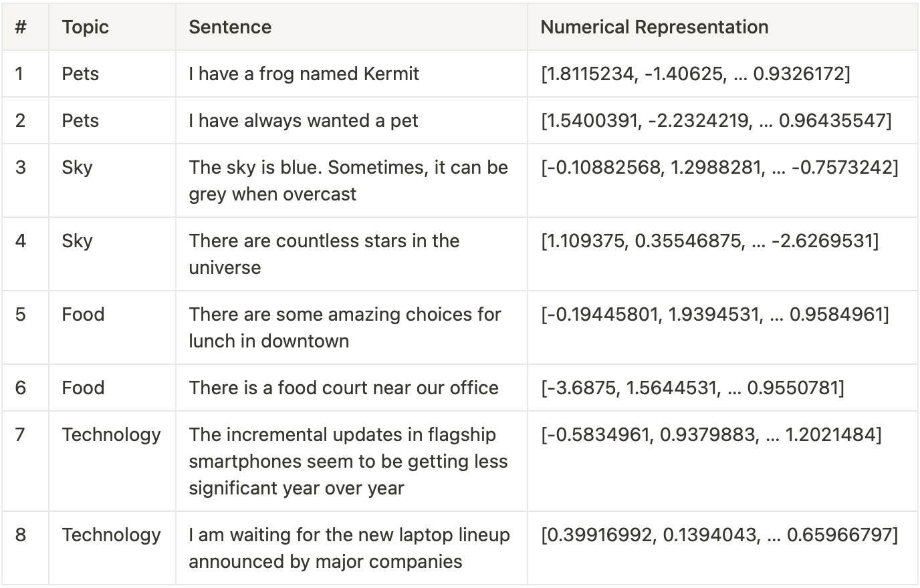The height and width of the screenshot is (588, 920).
Task: Select the vector starting with 1.5400391
Action: [x=716, y=120]
